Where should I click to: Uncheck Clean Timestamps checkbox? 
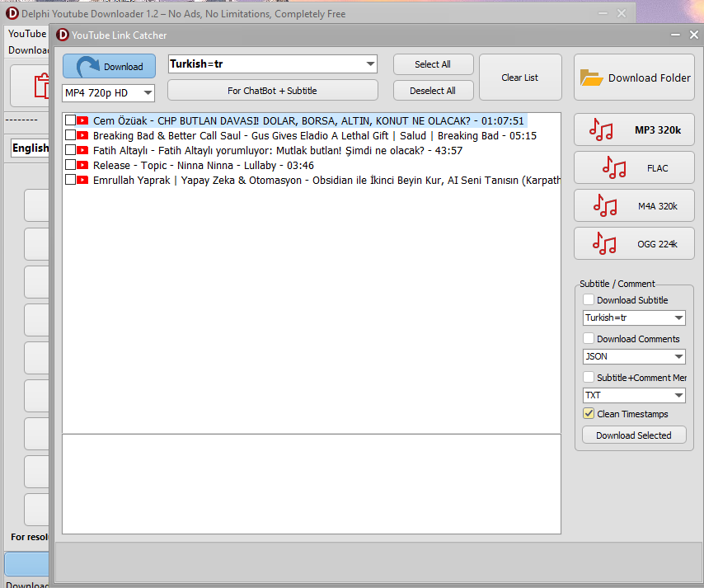[x=589, y=414]
